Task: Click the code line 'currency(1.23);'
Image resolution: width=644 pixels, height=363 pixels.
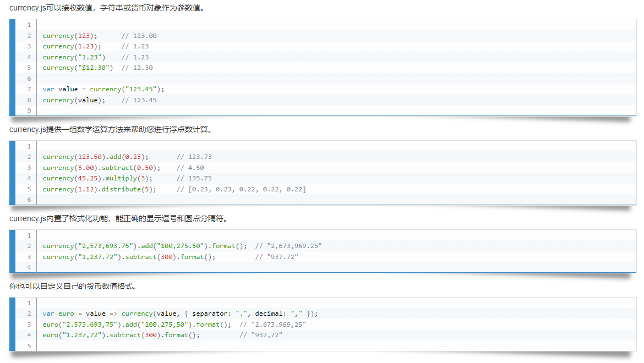Action: (72, 46)
